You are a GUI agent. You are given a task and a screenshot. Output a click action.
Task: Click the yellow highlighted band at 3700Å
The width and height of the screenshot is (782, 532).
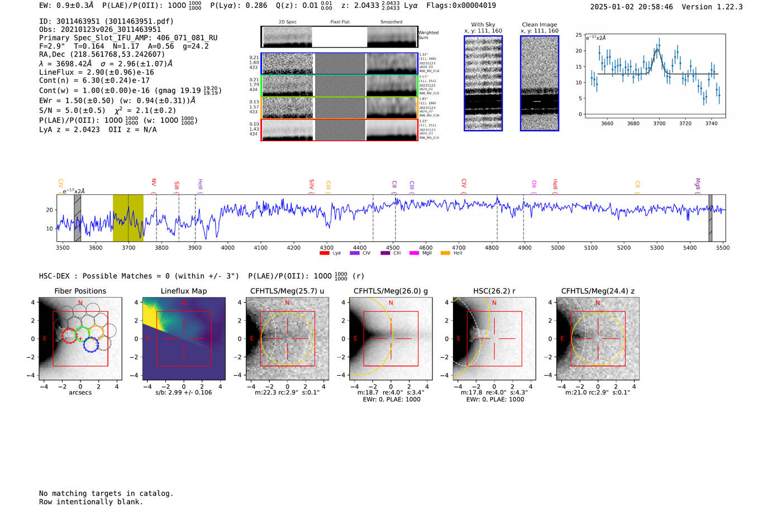(128, 218)
